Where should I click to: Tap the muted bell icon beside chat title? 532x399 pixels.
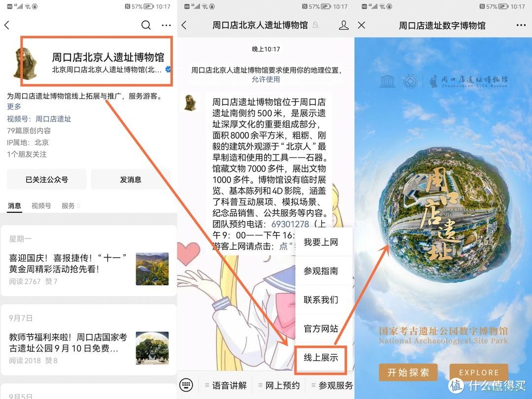click(x=316, y=25)
